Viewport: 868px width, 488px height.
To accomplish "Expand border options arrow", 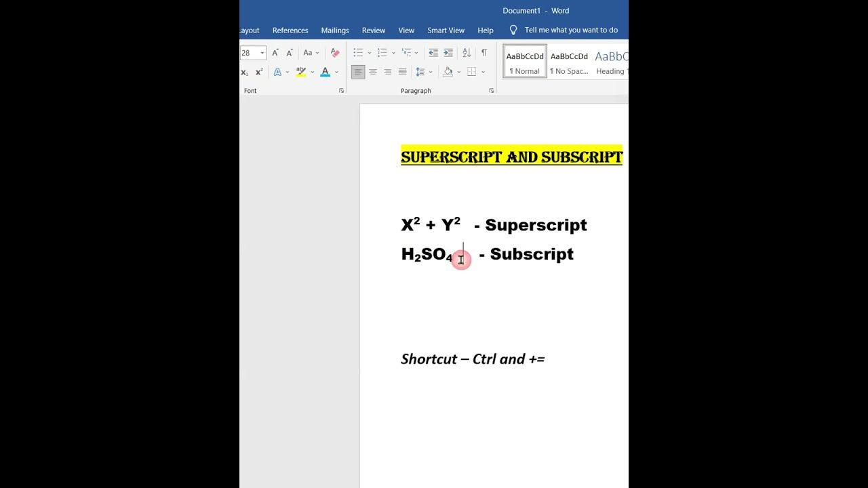I will (483, 72).
